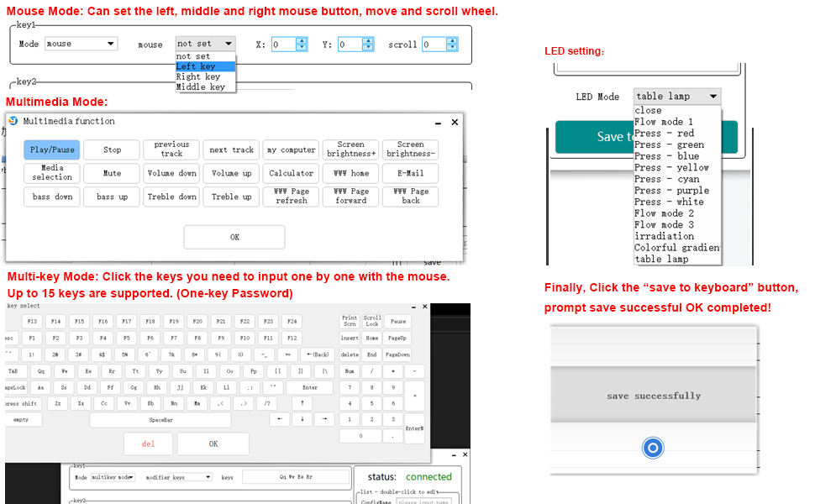Click the red del button on keyboard

tap(148, 444)
